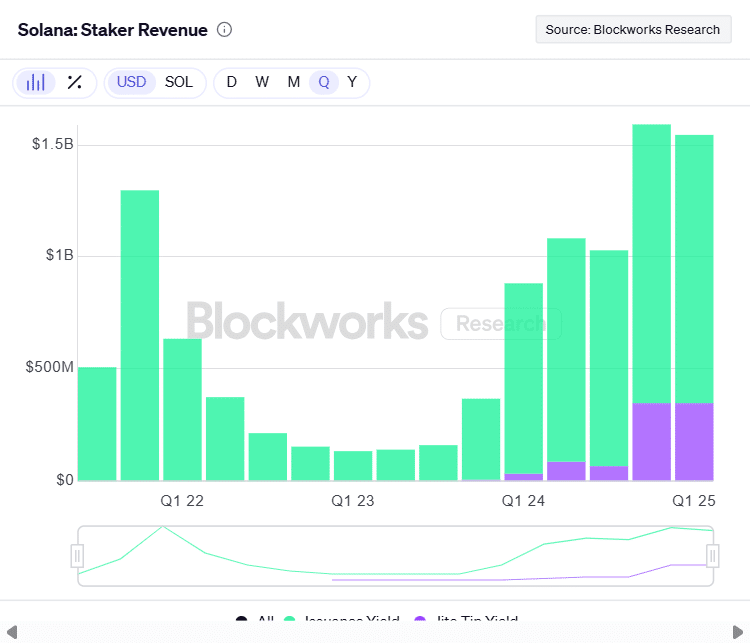
Task: Switch to percentage chart view
Action: [74, 82]
